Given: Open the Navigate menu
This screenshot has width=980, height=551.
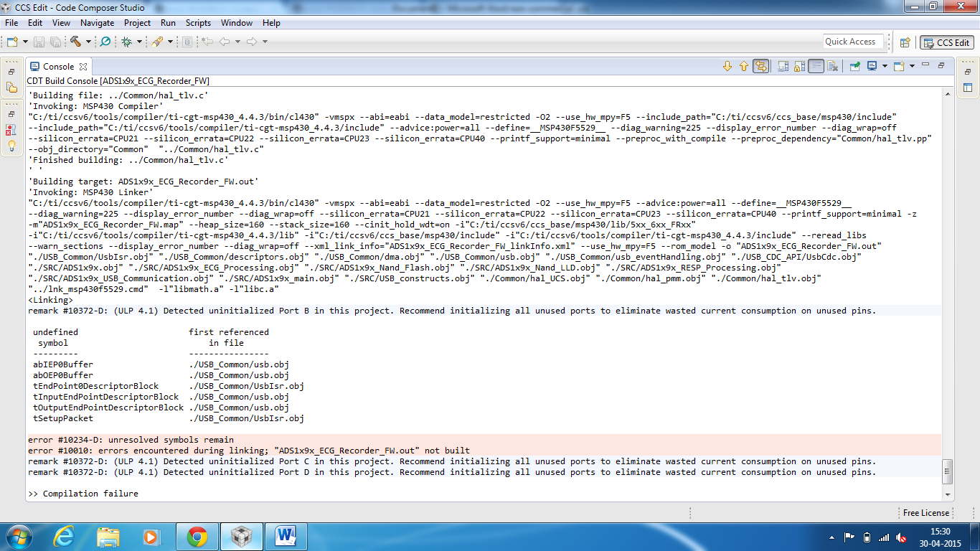Looking at the screenshot, I should 97,23.
